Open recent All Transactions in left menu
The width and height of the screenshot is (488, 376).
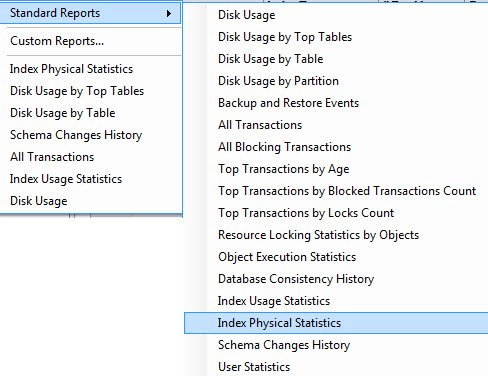tap(52, 157)
